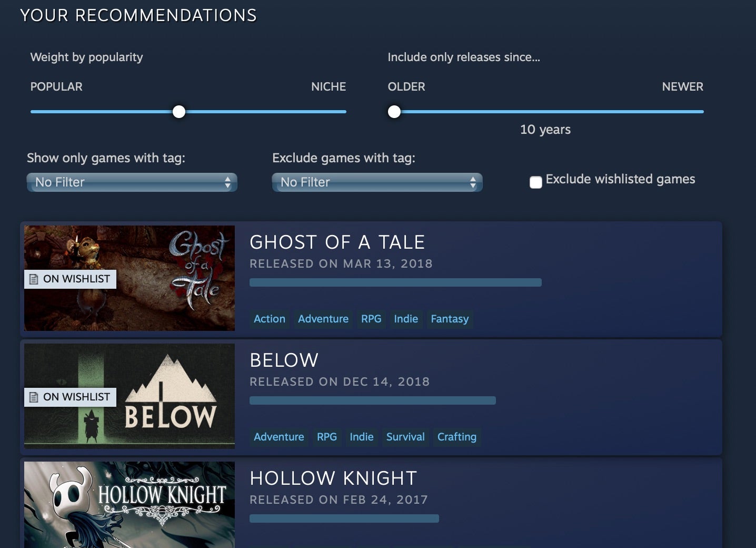Select the RPG tag on Ghost of a Tale
Viewport: 756px width, 548px height.
371,319
